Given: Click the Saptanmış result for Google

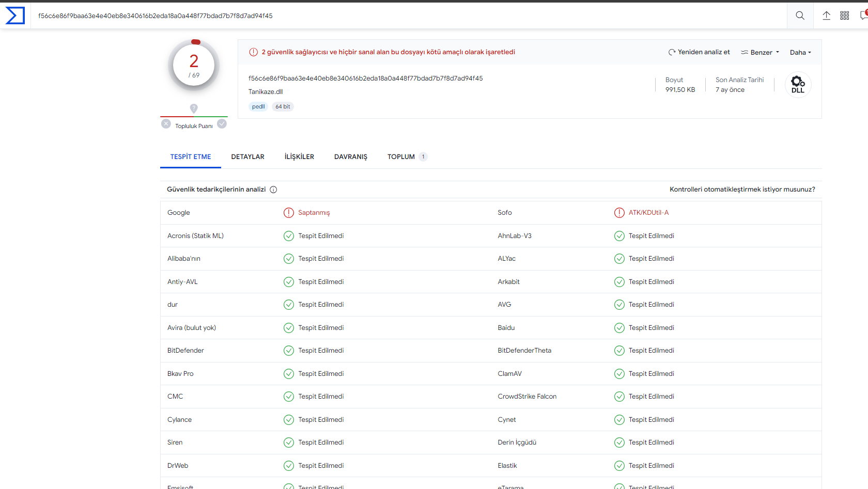Looking at the screenshot, I should [314, 213].
